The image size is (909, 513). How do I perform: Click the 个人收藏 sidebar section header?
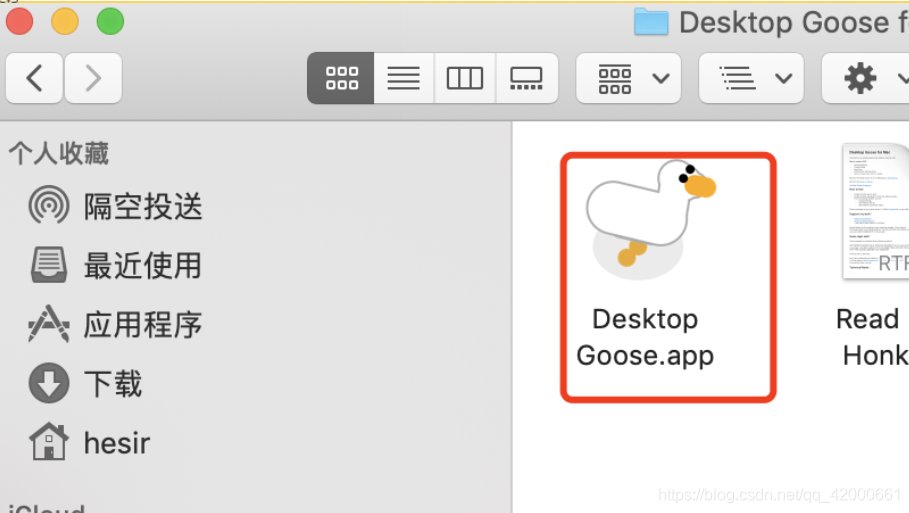coord(59,154)
